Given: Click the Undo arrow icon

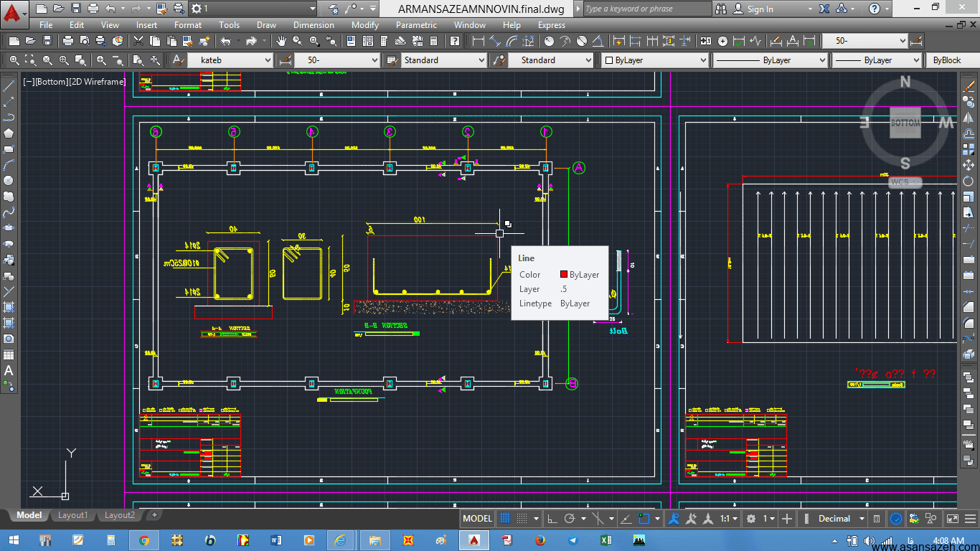Looking at the screenshot, I should [227, 41].
